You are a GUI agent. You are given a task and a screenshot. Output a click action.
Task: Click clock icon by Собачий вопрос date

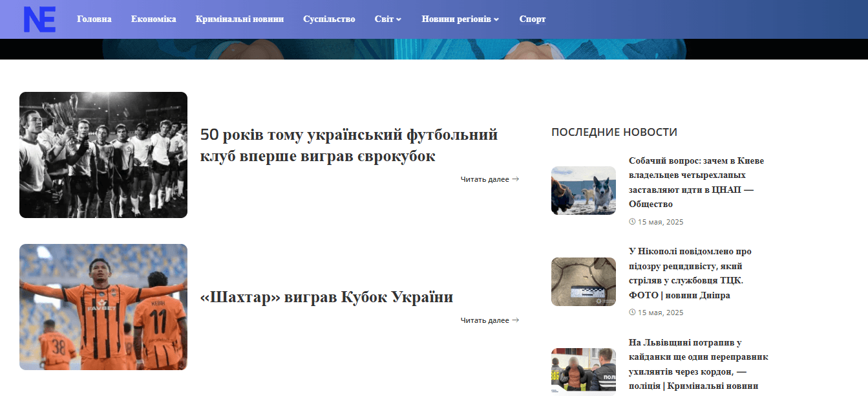pos(632,222)
